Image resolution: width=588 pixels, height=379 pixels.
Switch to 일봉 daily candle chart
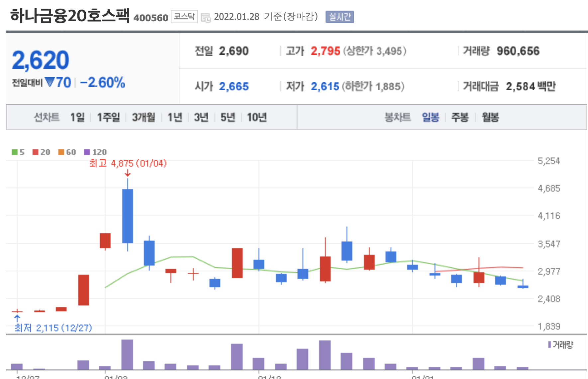[x=431, y=117]
